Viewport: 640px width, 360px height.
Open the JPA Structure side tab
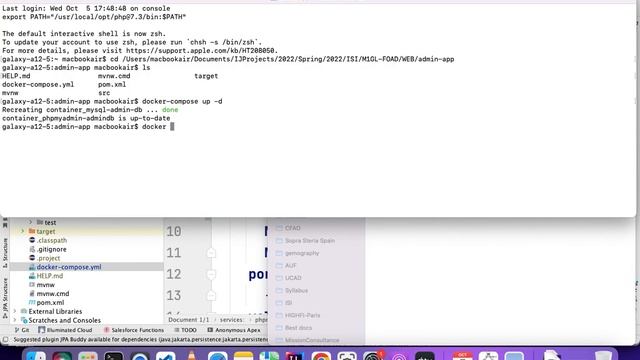5,298
